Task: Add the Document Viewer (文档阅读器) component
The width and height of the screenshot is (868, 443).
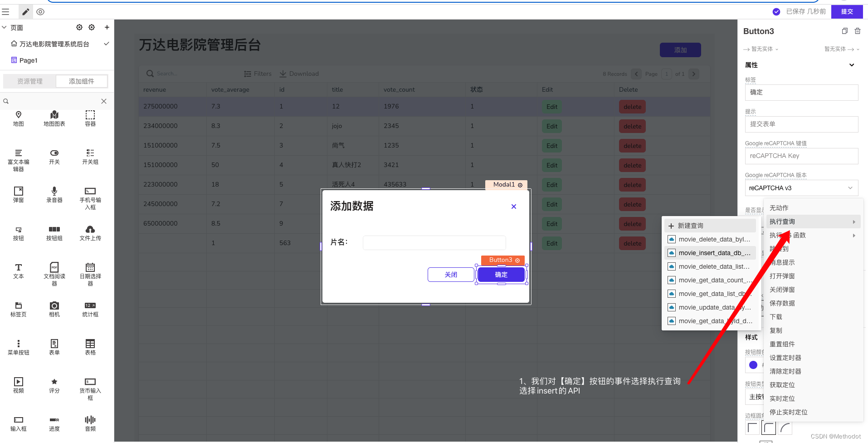Action: tap(54, 275)
